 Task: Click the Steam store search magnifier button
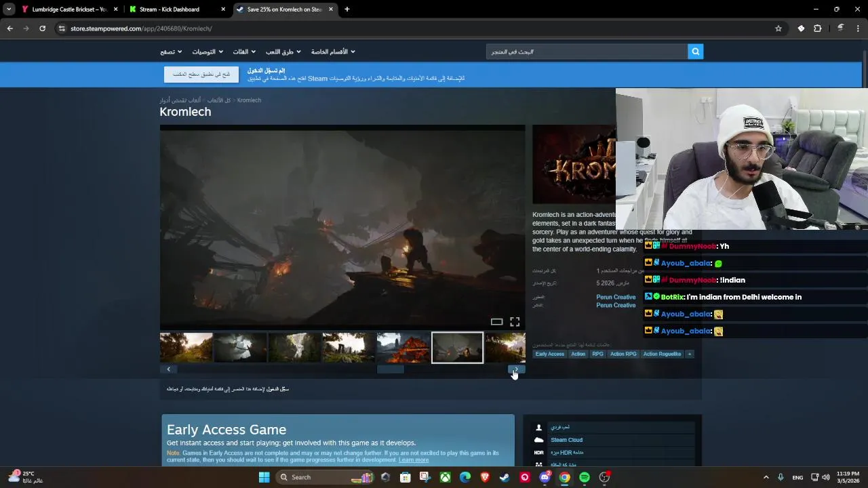pos(695,52)
